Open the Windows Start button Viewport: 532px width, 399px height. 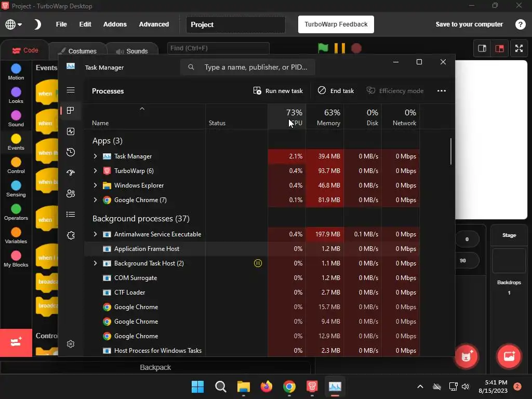pyautogui.click(x=197, y=387)
